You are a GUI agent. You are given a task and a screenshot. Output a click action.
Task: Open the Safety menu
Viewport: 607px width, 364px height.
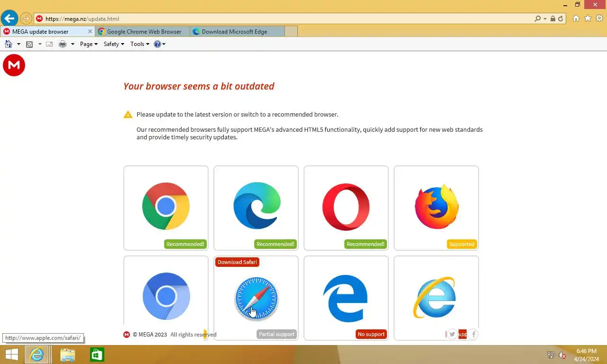[114, 44]
